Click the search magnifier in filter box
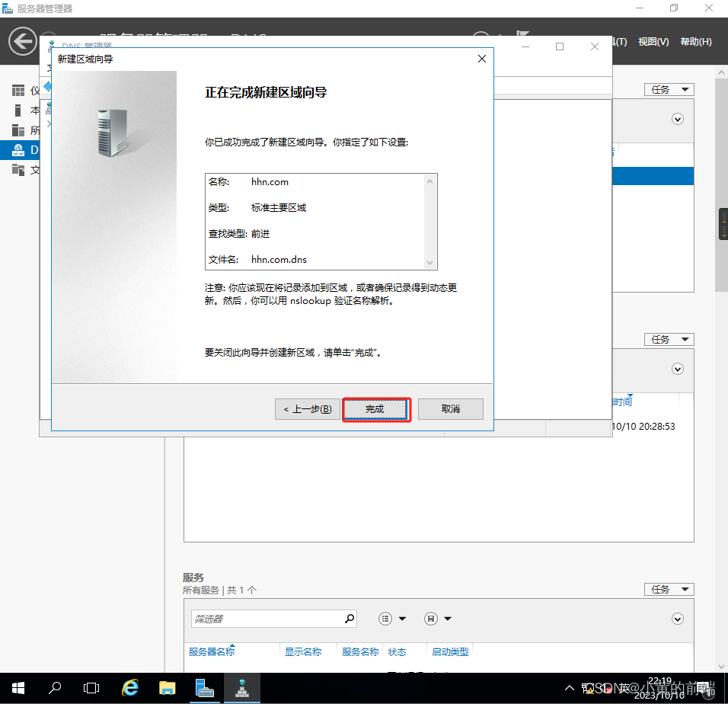This screenshot has height=704, width=728. [350, 619]
